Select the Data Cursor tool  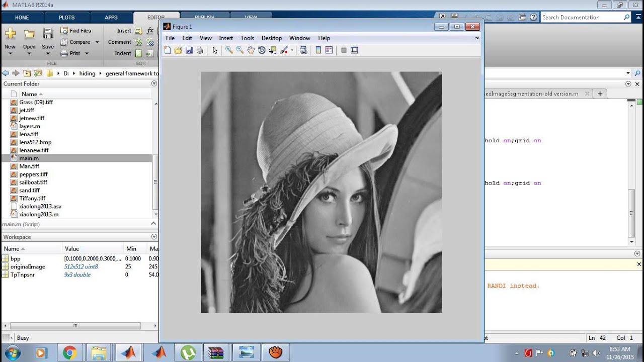click(x=273, y=50)
